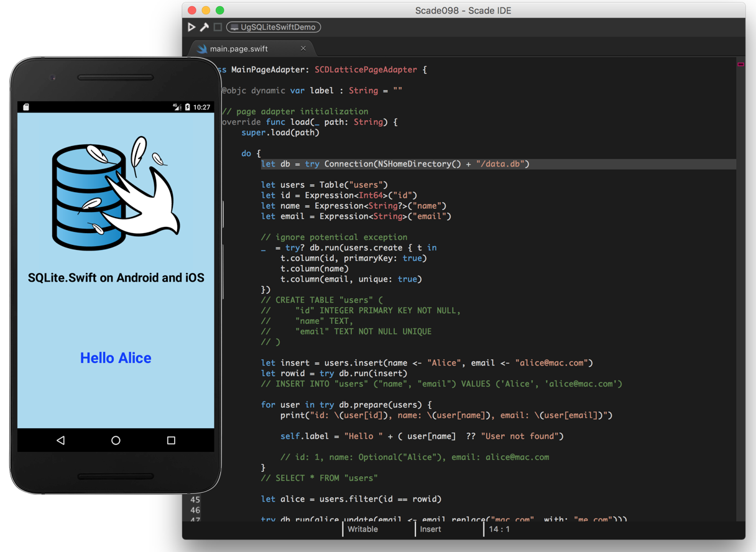This screenshot has width=756, height=552.
Task: Tap the SQLite.Swift database logo image
Action: coord(116,193)
